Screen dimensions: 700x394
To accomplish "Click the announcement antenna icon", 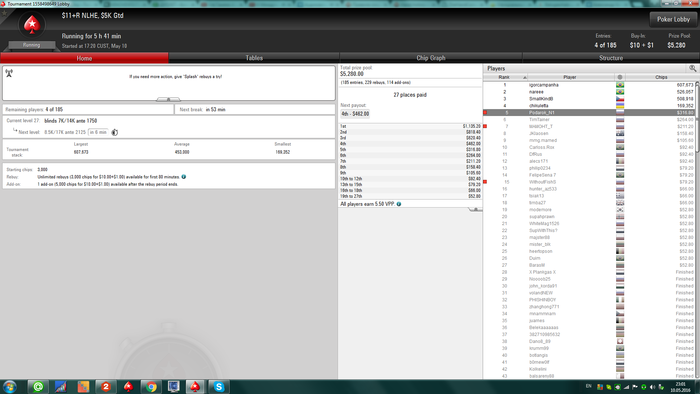I will click(x=9, y=73).
